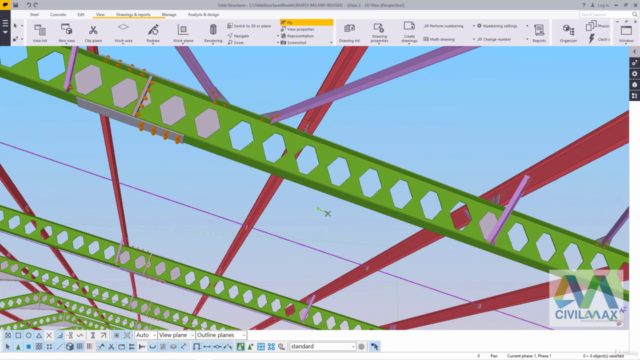Open the Work plane tool

[183, 33]
